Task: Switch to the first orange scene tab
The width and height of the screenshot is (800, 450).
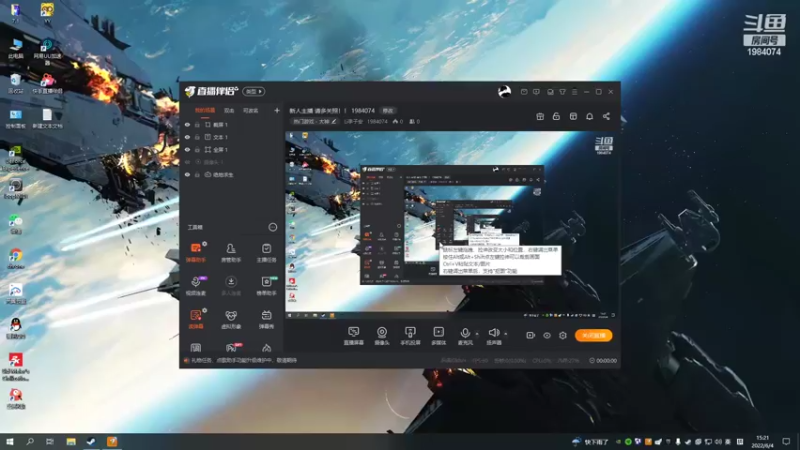Action: tap(205, 110)
